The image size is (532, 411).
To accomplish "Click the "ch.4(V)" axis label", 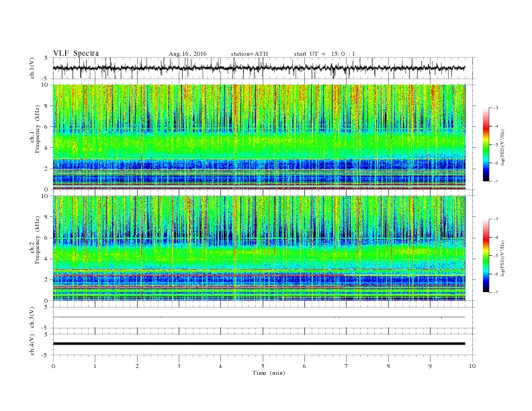I will (x=32, y=345).
